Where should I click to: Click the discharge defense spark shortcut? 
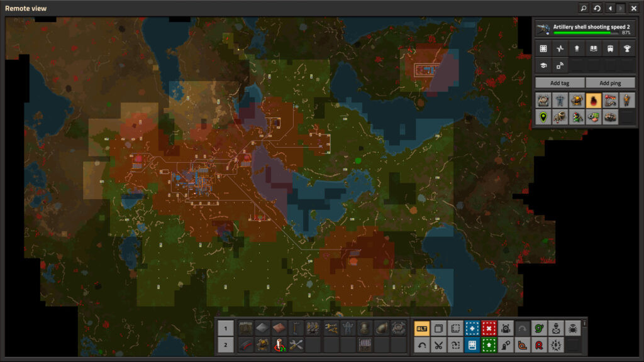556,345
